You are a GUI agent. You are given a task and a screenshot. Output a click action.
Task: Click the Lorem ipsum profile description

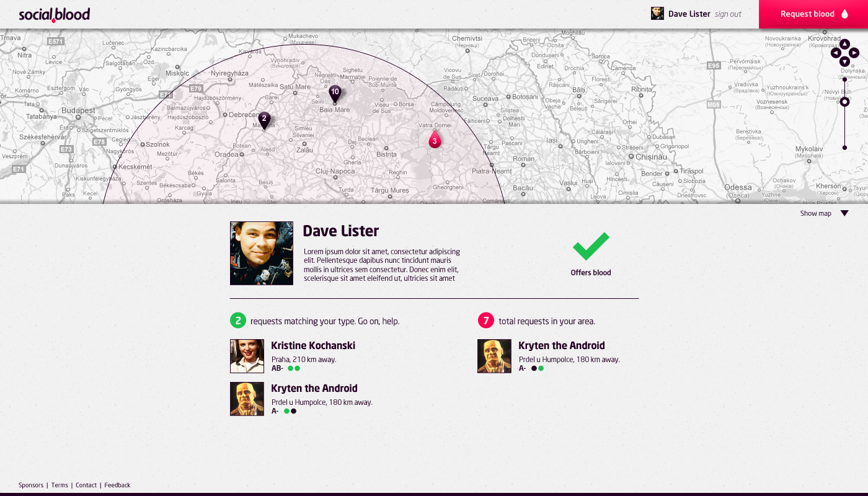coord(382,265)
